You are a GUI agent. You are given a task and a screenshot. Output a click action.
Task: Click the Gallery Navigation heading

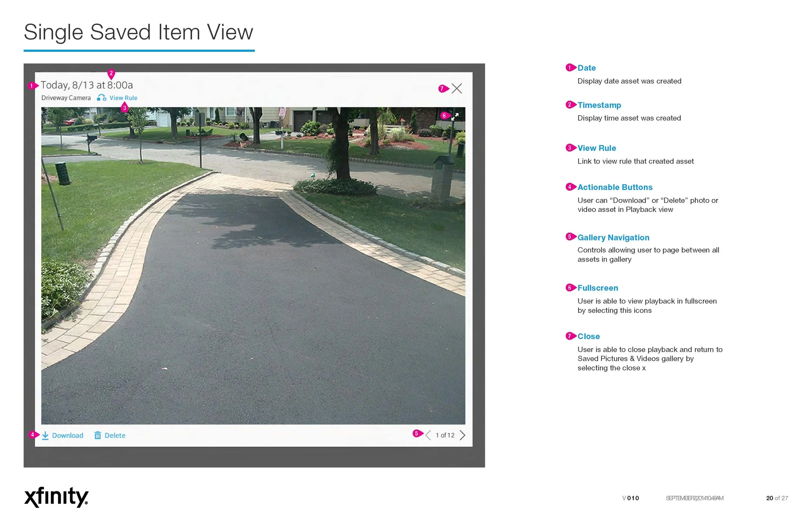click(613, 237)
